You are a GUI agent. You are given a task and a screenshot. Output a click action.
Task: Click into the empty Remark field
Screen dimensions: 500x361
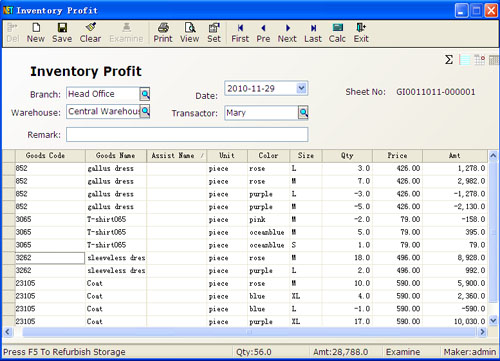(187, 135)
